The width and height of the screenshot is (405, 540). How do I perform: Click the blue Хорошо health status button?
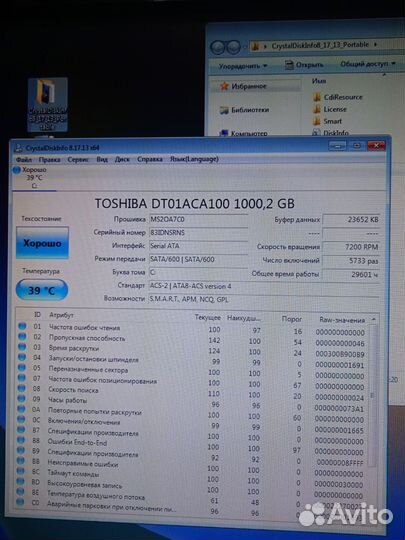(x=42, y=243)
